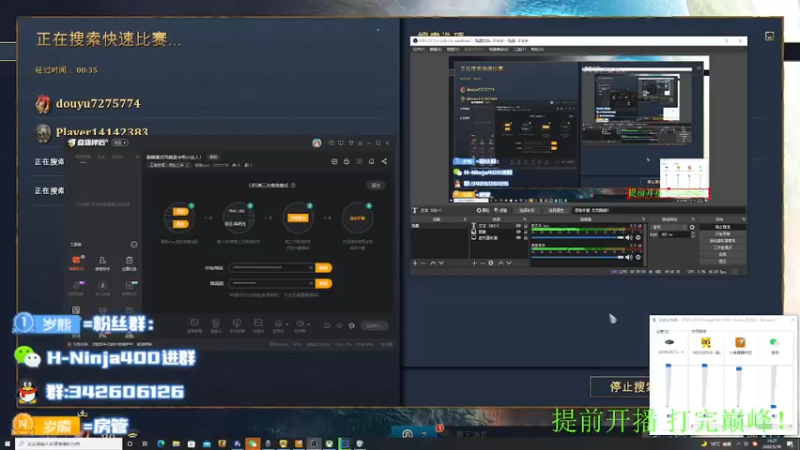Click 停止搜索 button in game client
This screenshot has width=800, height=450.
click(x=620, y=386)
